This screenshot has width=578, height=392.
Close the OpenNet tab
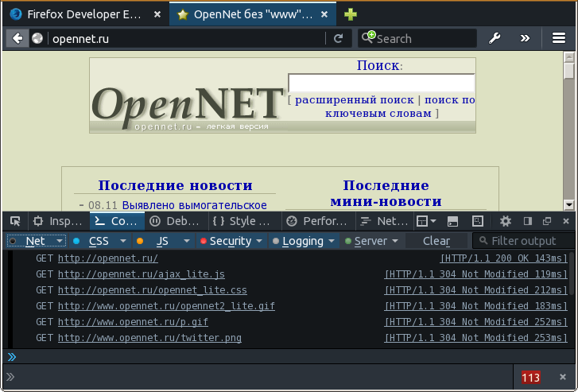click(x=324, y=14)
